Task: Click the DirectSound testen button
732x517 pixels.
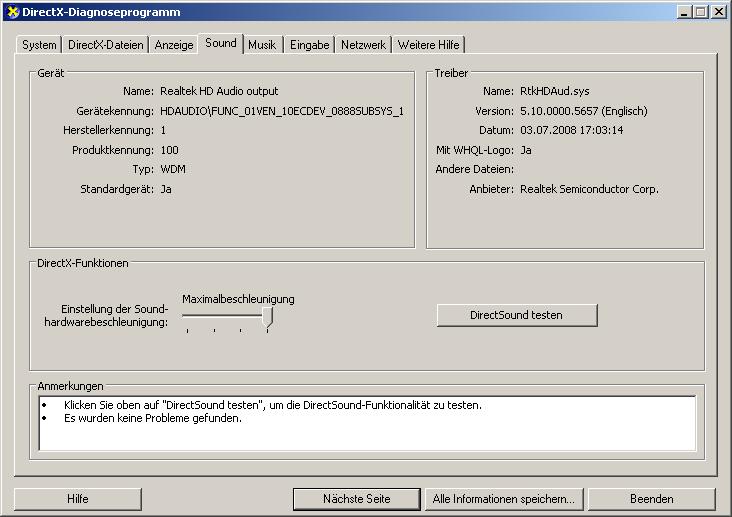Action: [517, 315]
